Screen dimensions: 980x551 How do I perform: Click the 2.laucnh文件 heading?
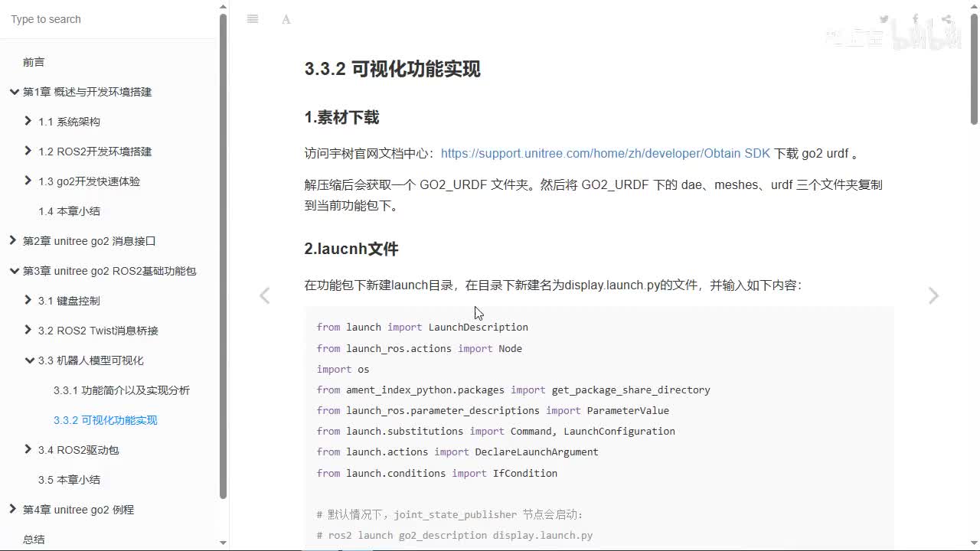coord(351,249)
